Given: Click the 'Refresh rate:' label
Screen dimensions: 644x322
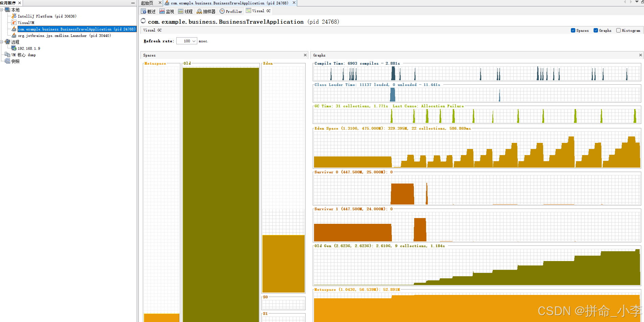Looking at the screenshot, I should coord(159,41).
